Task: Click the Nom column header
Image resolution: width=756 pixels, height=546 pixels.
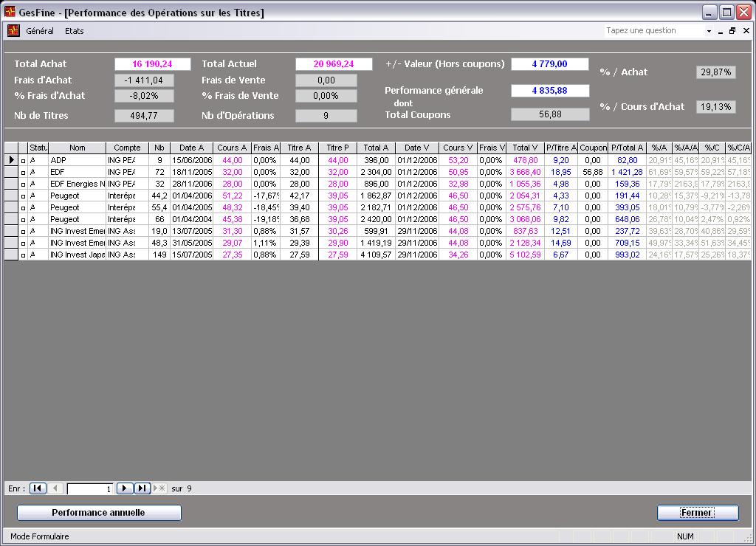Action: [x=77, y=148]
